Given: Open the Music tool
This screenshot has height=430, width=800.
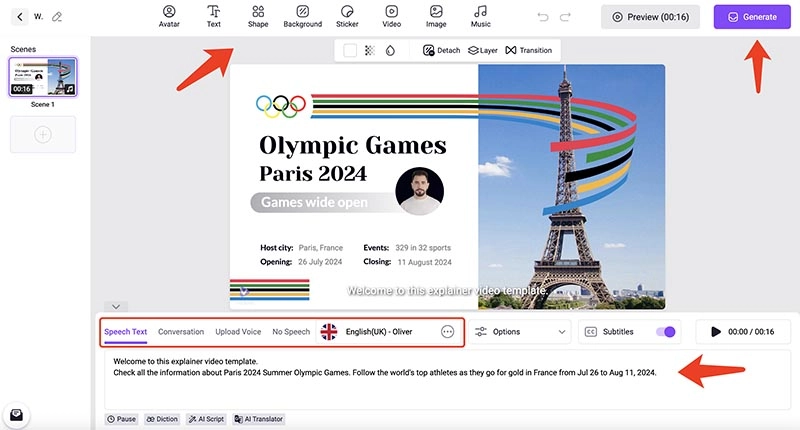Looking at the screenshot, I should click(481, 16).
